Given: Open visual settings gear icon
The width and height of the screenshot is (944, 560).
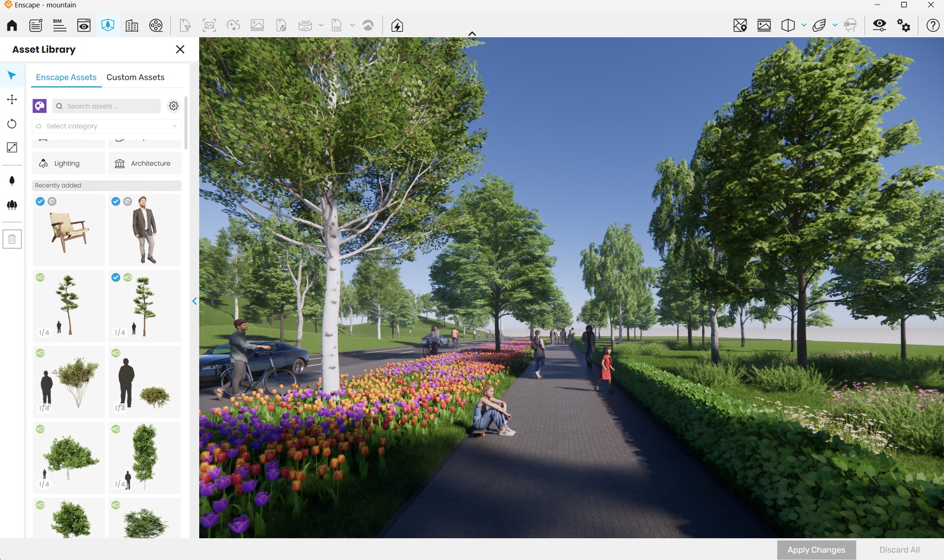Looking at the screenshot, I should tap(903, 25).
